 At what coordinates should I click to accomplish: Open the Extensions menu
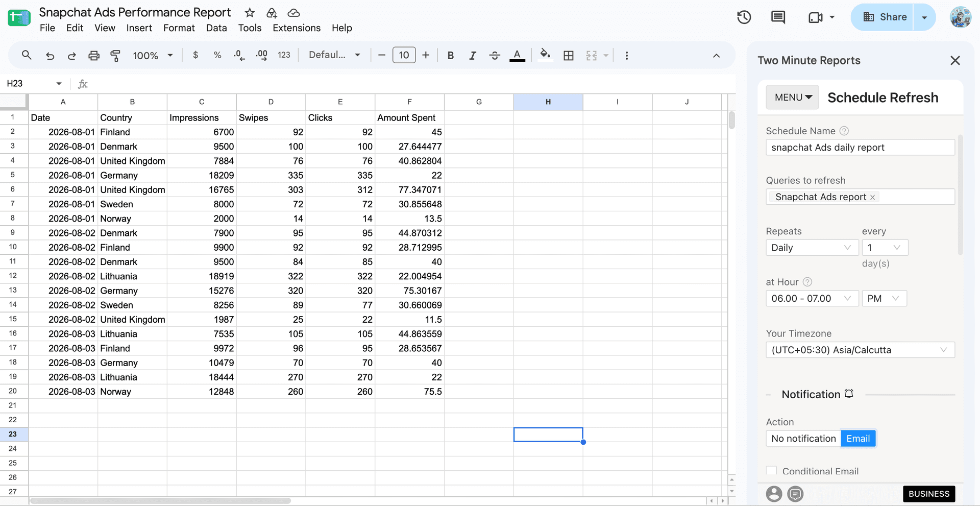tap(297, 28)
